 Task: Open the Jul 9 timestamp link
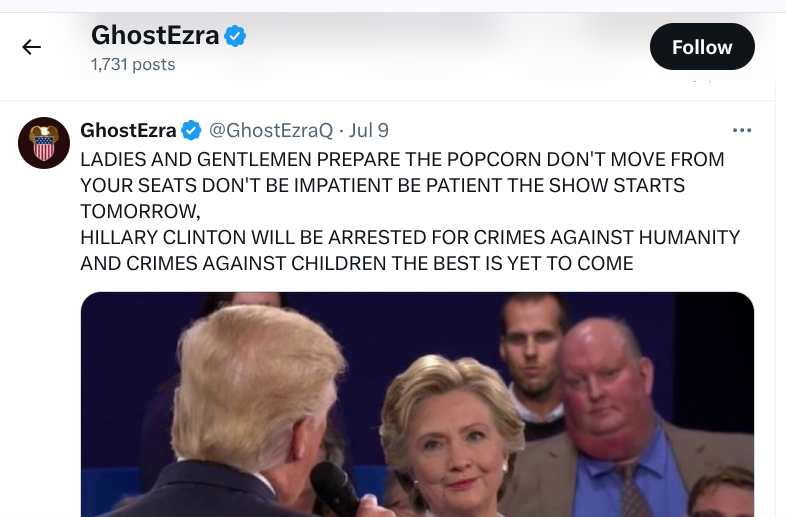point(369,130)
